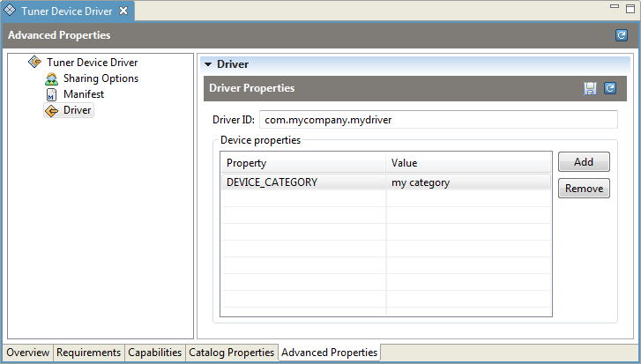Open the Requirements tab
The height and width of the screenshot is (364, 641).
88,353
